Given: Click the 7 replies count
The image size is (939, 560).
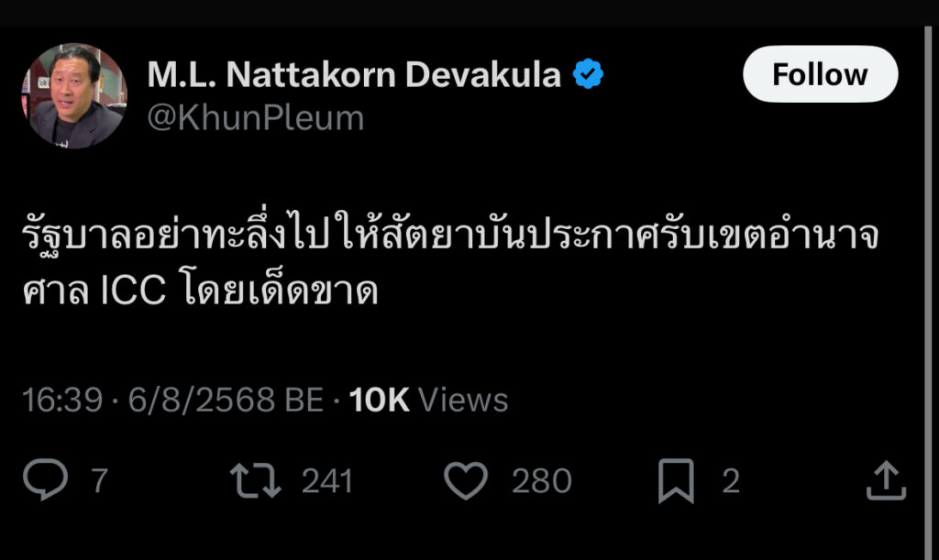Looking at the screenshot, I should click(x=99, y=481).
